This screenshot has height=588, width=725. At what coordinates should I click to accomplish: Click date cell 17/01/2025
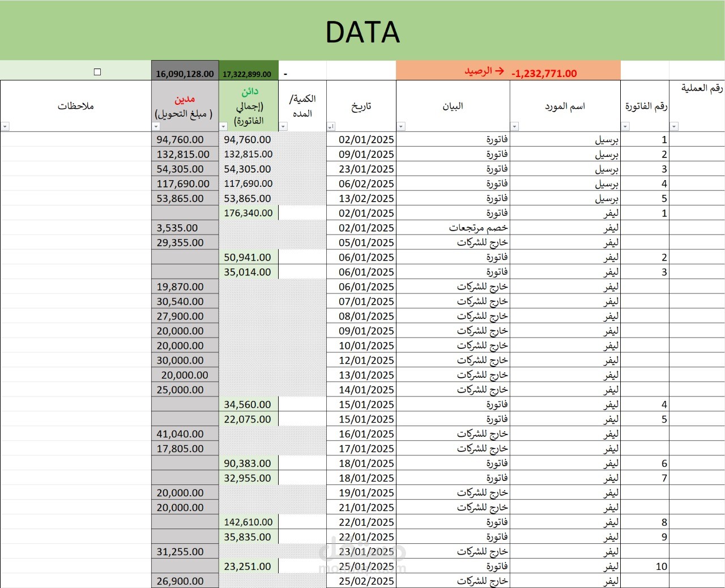tap(361, 449)
